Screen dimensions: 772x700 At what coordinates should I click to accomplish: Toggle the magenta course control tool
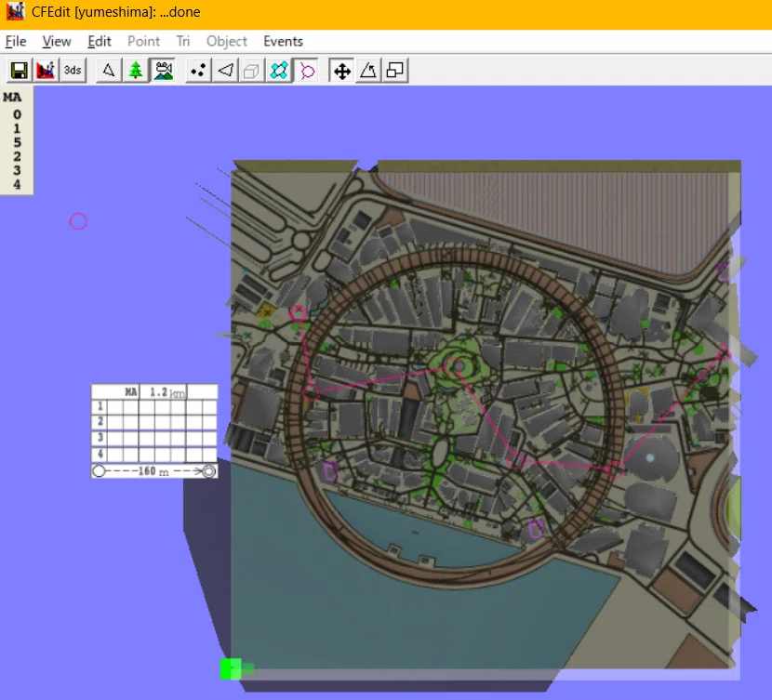pos(306,71)
